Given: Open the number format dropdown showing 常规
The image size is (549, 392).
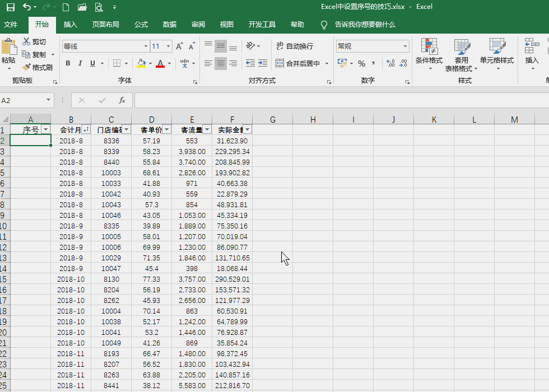Looking at the screenshot, I should tap(372, 45).
